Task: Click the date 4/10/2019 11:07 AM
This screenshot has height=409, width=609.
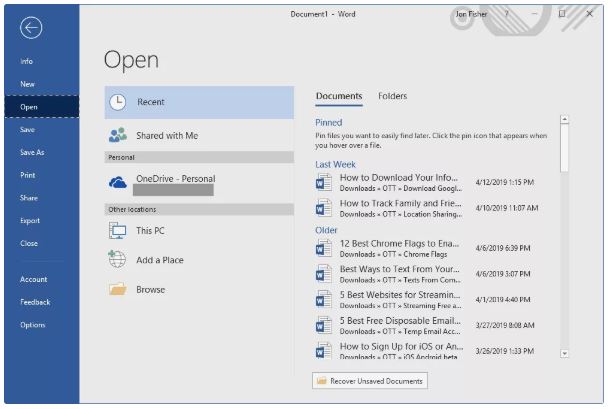Action: coord(507,208)
